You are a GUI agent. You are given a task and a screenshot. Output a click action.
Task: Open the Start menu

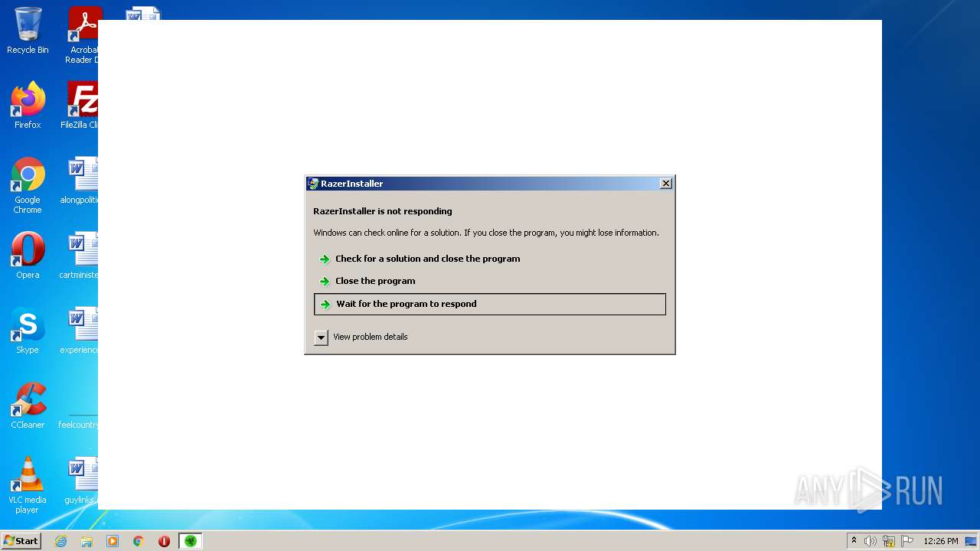(x=21, y=541)
